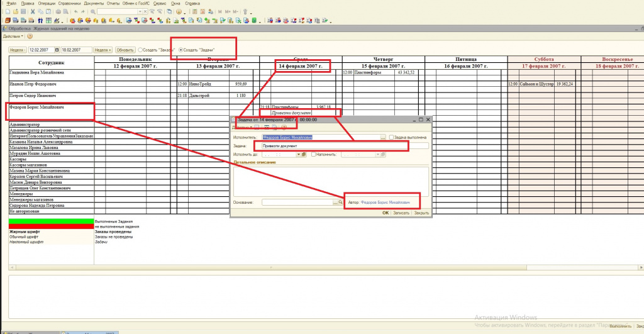This screenshot has width=644, height=334.
Task: Click the Саймон и Шустер entry on Saturday
Action: click(536, 84)
